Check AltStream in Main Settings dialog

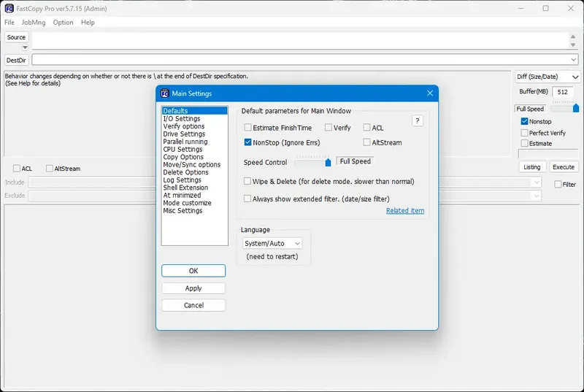tap(367, 142)
